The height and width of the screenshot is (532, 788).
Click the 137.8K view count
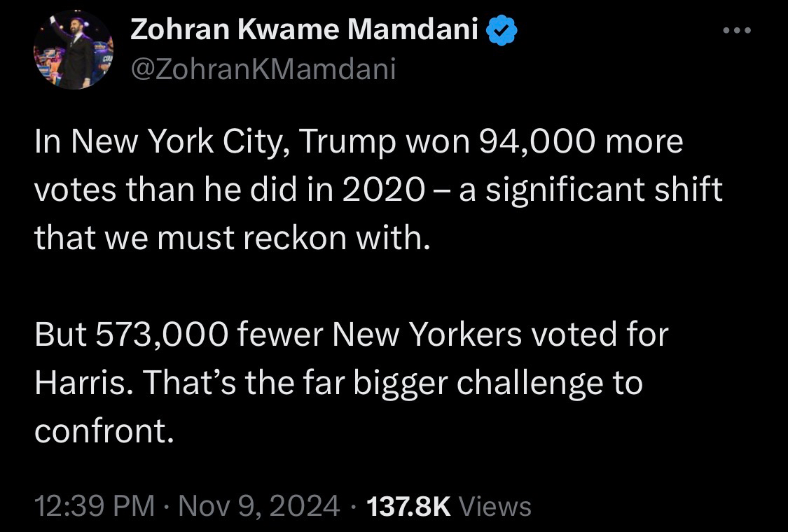click(x=408, y=505)
